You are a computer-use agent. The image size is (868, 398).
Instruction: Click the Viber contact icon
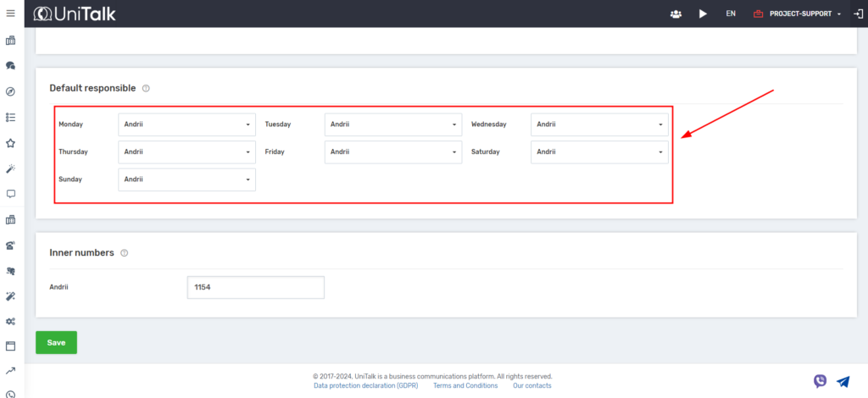click(x=820, y=381)
